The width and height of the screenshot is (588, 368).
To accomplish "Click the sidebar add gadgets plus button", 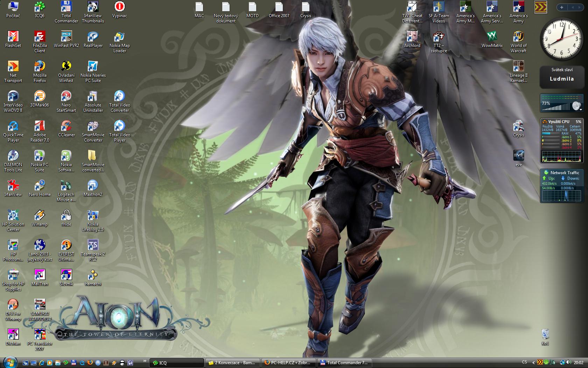I will (x=562, y=7).
